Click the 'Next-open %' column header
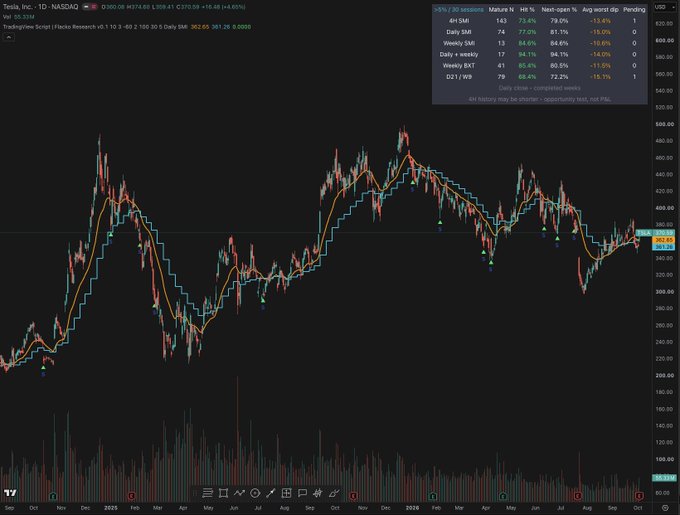Image resolution: width=680 pixels, height=515 pixels. tap(559, 10)
